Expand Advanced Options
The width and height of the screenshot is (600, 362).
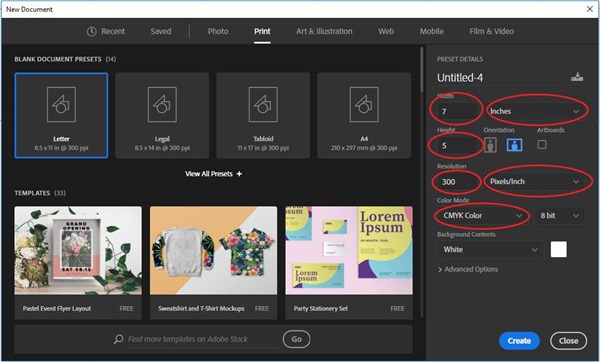click(468, 269)
